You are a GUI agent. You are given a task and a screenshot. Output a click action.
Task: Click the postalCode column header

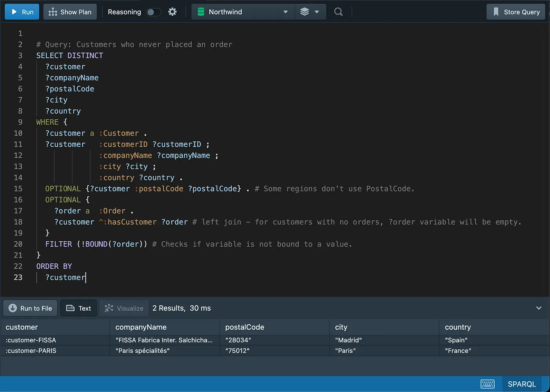coord(275,327)
